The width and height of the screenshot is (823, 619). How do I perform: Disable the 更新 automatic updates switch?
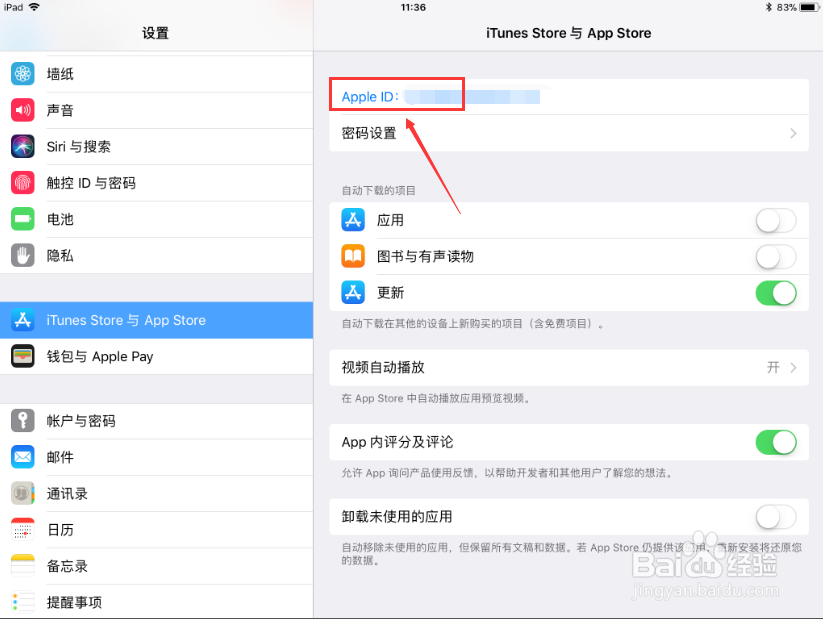tap(776, 292)
